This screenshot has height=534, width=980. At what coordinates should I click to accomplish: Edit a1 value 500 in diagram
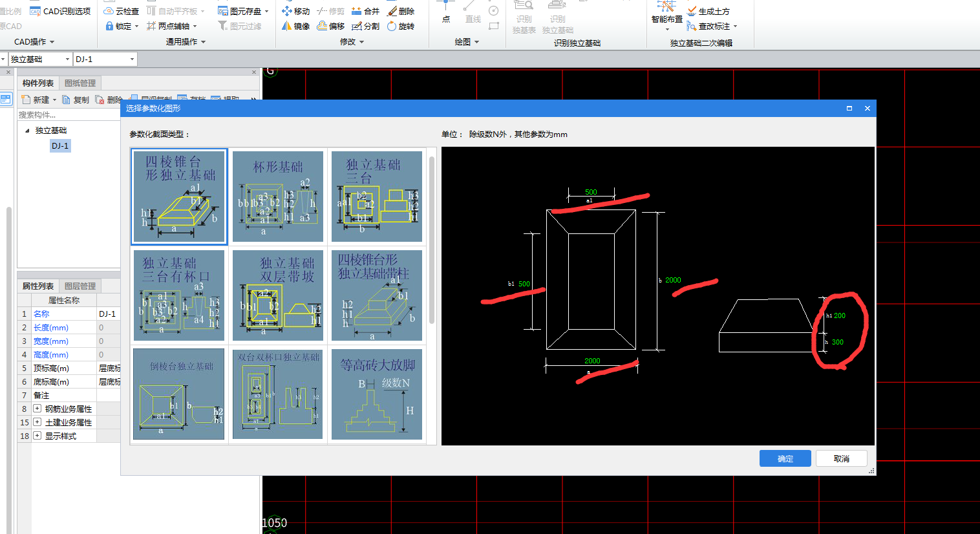pyautogui.click(x=591, y=192)
